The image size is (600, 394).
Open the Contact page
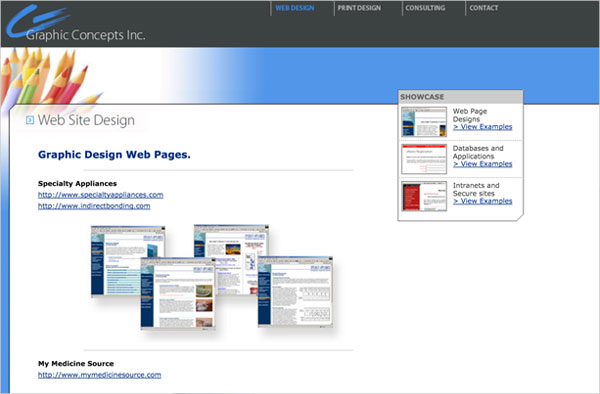point(484,8)
